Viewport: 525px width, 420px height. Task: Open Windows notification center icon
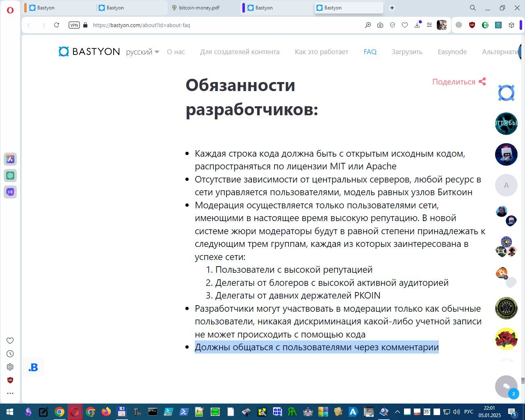pyautogui.click(x=512, y=412)
